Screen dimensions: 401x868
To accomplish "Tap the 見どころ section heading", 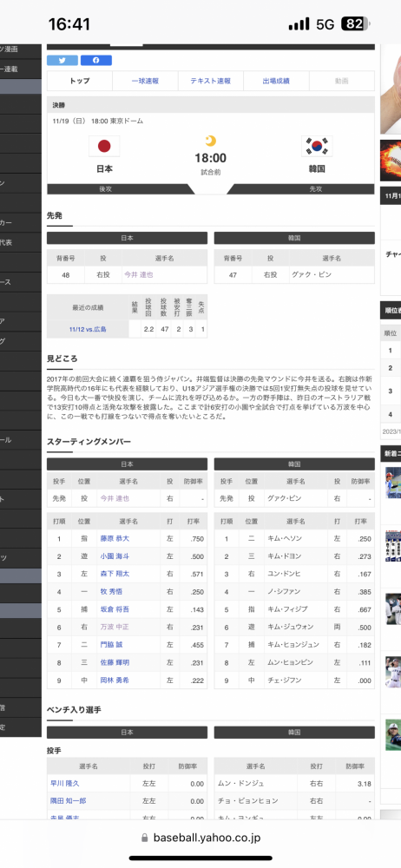I will 62,358.
